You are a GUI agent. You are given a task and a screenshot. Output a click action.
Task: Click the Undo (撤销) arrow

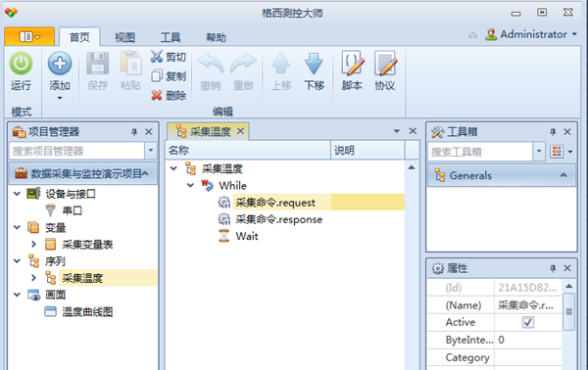(211, 64)
